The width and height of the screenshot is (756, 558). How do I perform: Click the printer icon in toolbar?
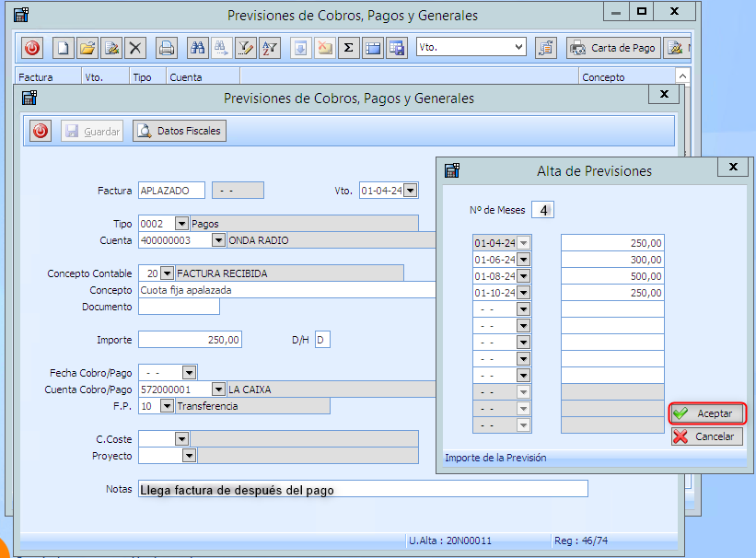(167, 48)
